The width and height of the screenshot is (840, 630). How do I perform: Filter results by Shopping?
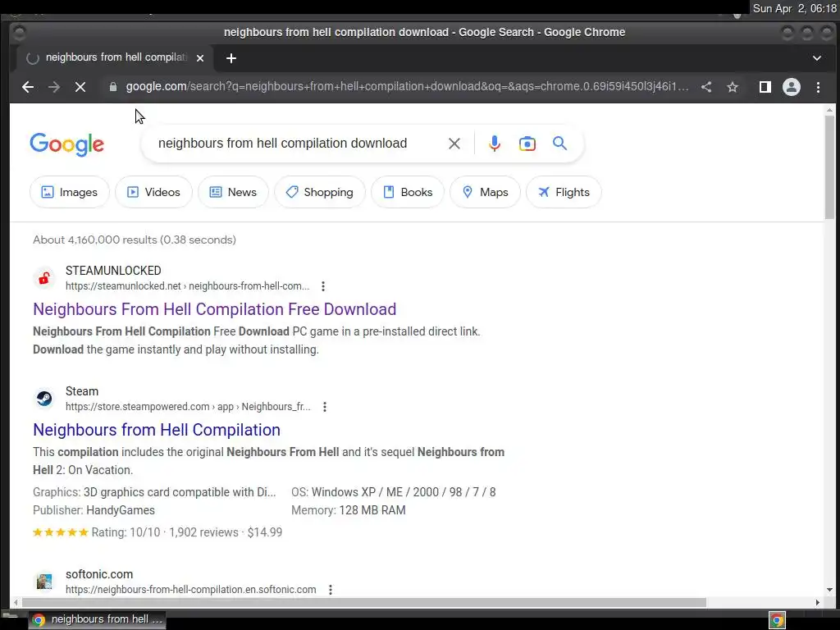click(x=320, y=192)
